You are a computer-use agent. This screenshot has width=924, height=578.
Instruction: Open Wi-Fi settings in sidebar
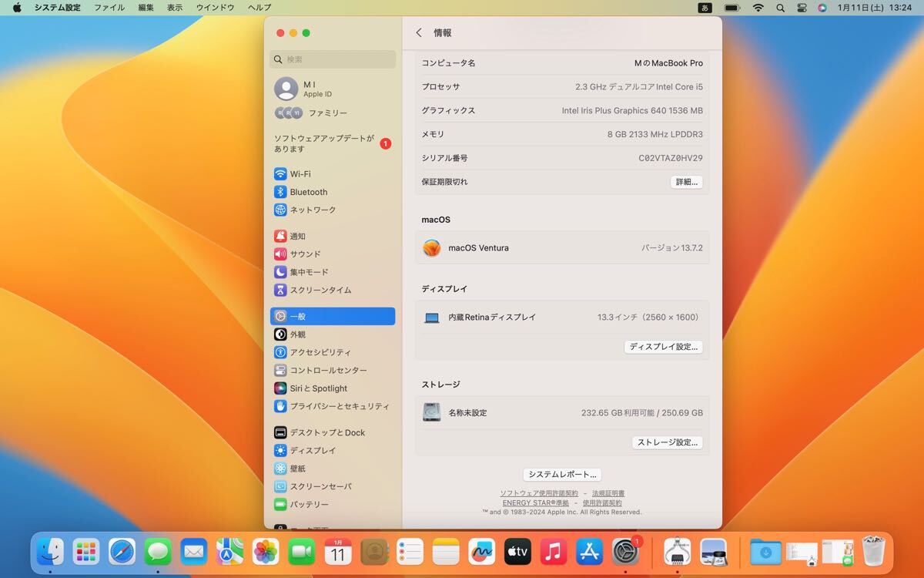333,174
